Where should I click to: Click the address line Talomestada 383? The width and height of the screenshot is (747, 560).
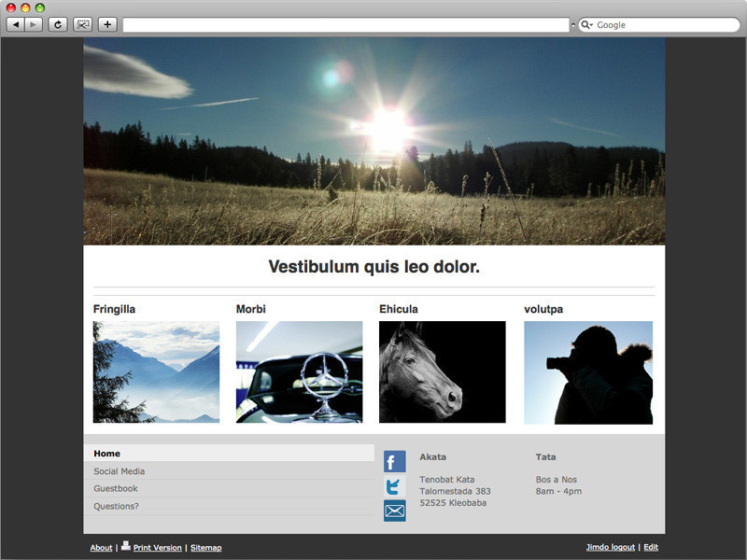coord(455,491)
